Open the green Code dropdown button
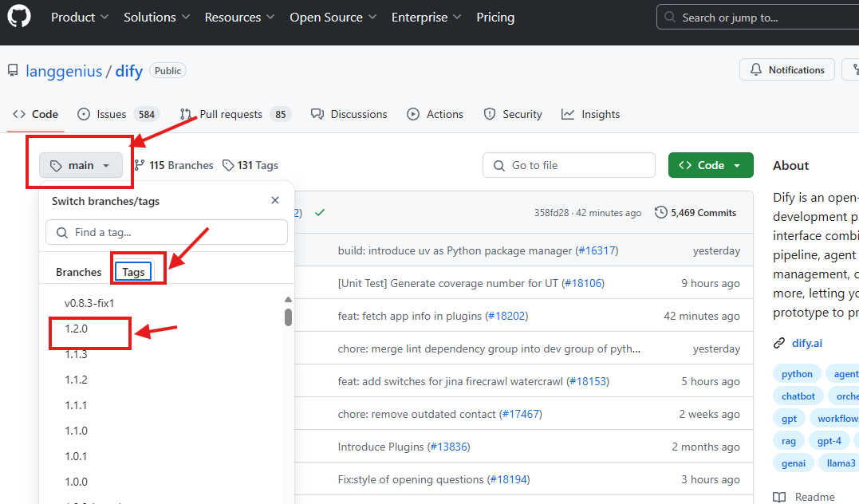 711,165
